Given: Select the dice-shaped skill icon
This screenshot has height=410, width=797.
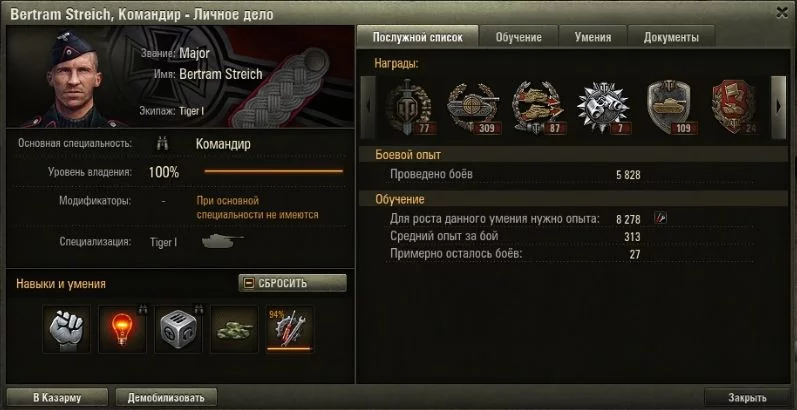Looking at the screenshot, I should 178,329.
